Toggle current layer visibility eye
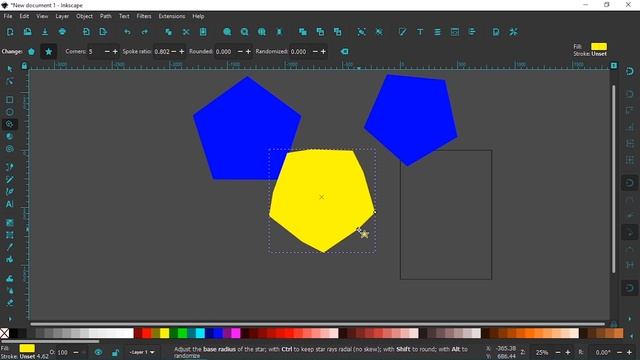640x360 pixels. click(x=98, y=352)
